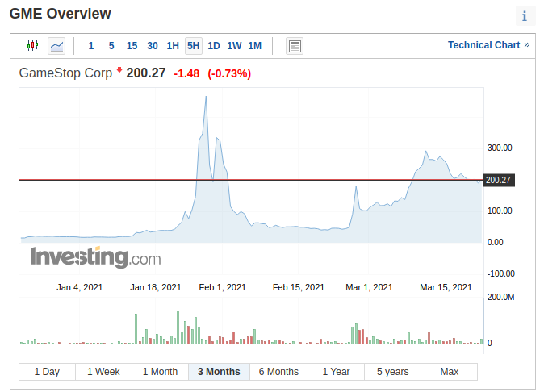This screenshot has height=392, width=544.
Task: Select the 1M interval
Action: [255, 46]
